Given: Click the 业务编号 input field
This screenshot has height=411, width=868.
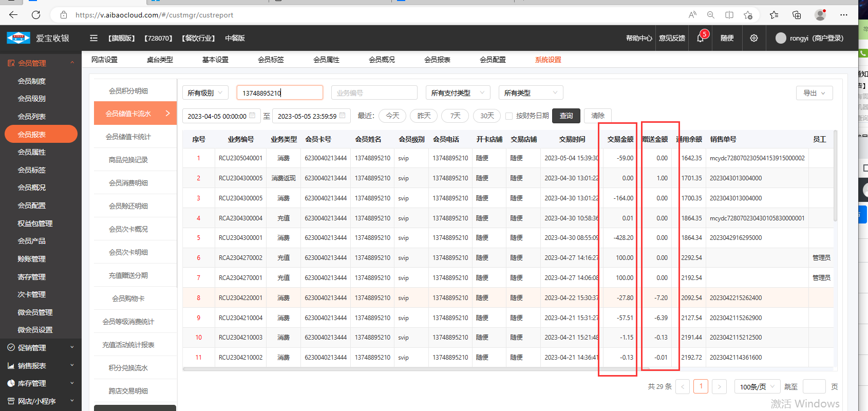Looking at the screenshot, I should 374,93.
